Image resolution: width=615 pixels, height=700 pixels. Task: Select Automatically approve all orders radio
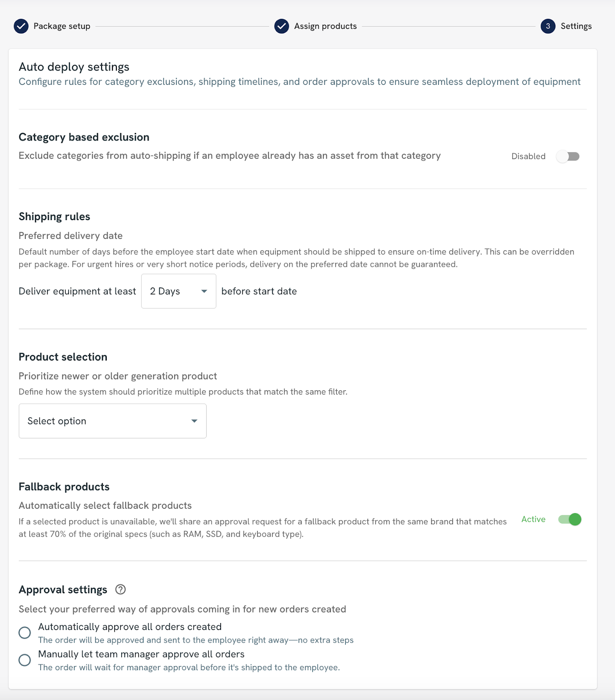point(25,633)
